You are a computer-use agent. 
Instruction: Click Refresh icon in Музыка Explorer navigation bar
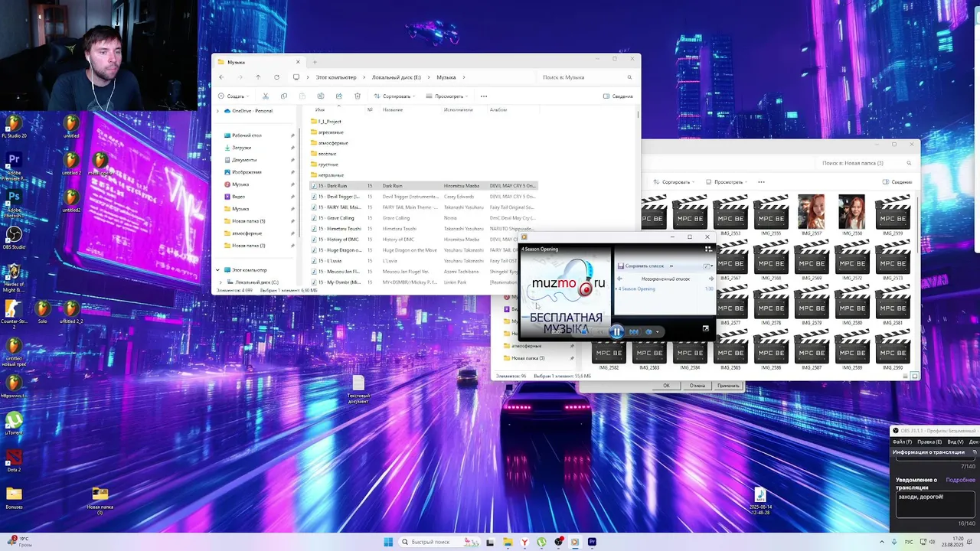point(276,77)
